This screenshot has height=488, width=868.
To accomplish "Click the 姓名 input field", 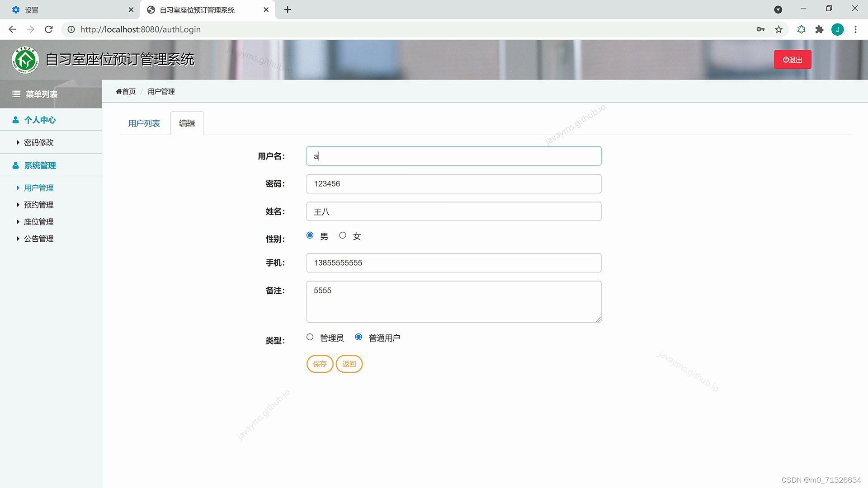I will pyautogui.click(x=453, y=211).
